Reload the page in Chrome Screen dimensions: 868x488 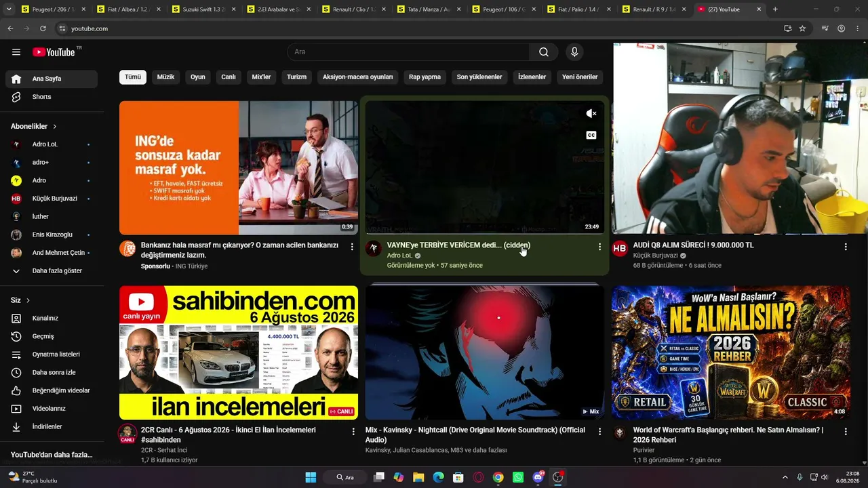click(x=43, y=28)
